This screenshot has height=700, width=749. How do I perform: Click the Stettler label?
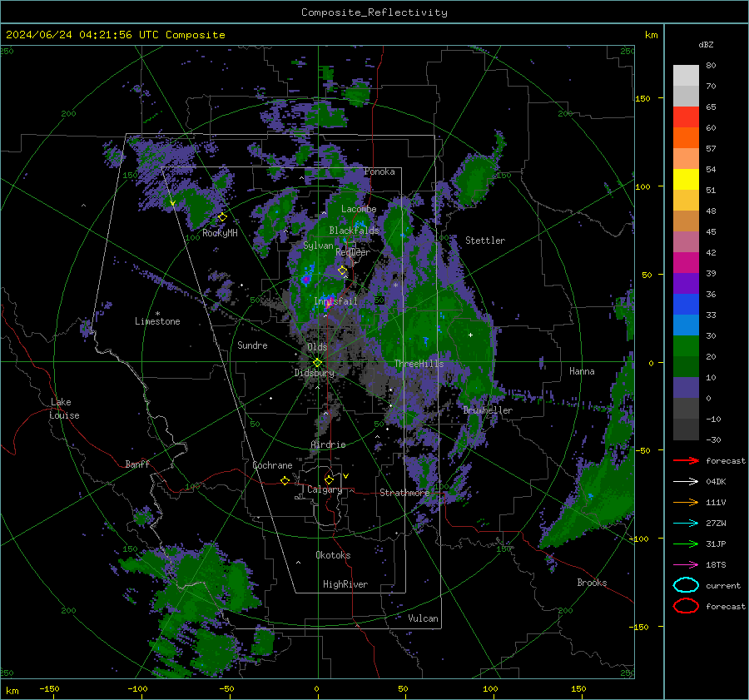pos(485,241)
